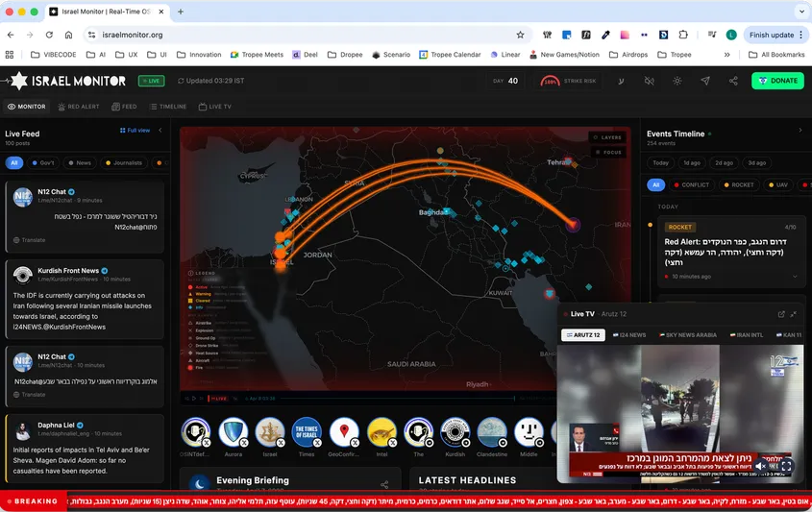This screenshot has width=812, height=512.
Task: Click the Israel Monitor star logo
Action: pos(19,81)
